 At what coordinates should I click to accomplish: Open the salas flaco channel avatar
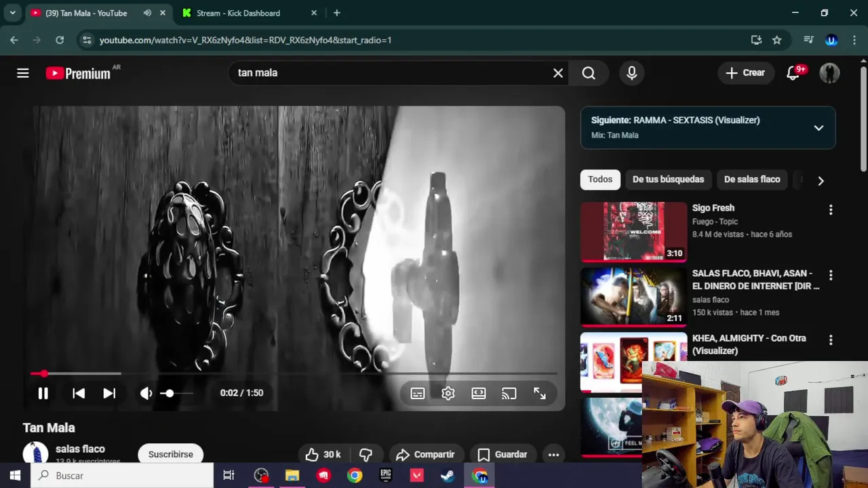pyautogui.click(x=35, y=453)
